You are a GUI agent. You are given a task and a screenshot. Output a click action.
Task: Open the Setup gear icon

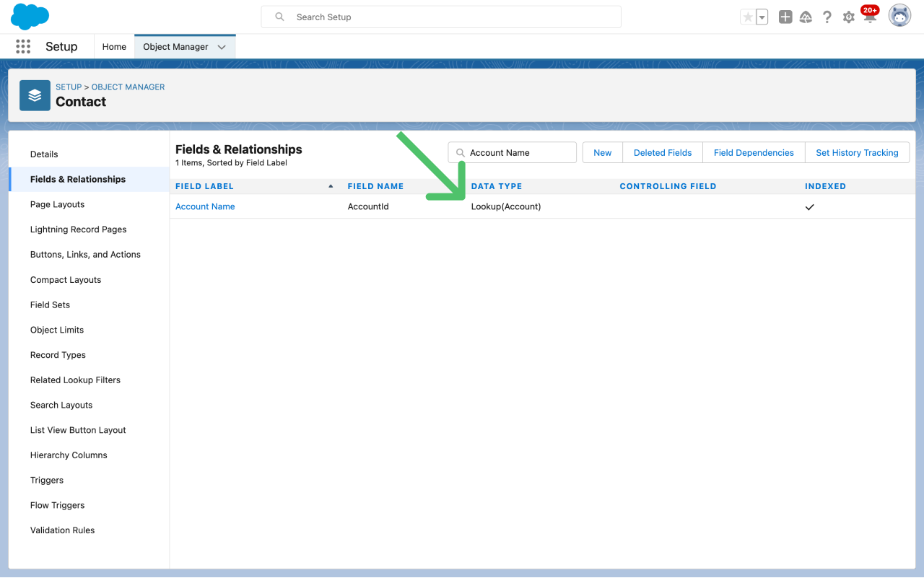click(x=848, y=17)
